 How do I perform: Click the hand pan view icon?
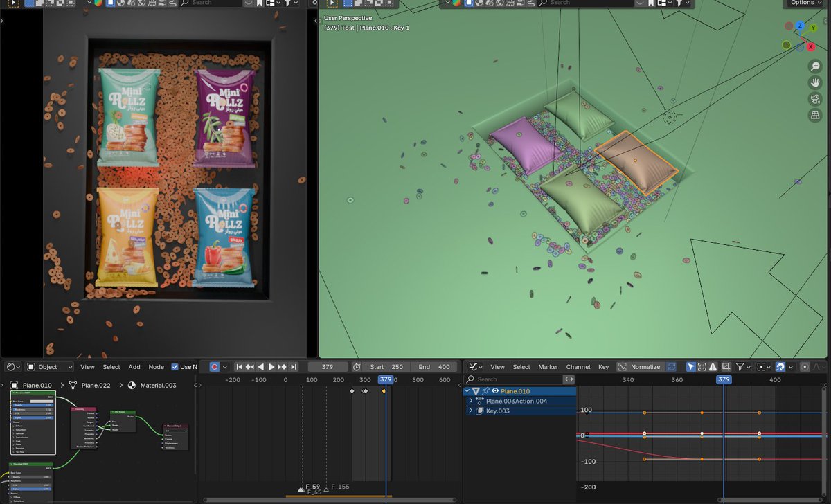[x=815, y=83]
